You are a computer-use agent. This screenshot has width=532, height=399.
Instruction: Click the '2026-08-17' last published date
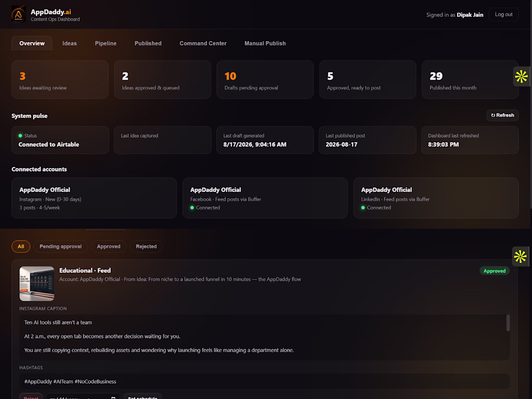click(x=341, y=145)
